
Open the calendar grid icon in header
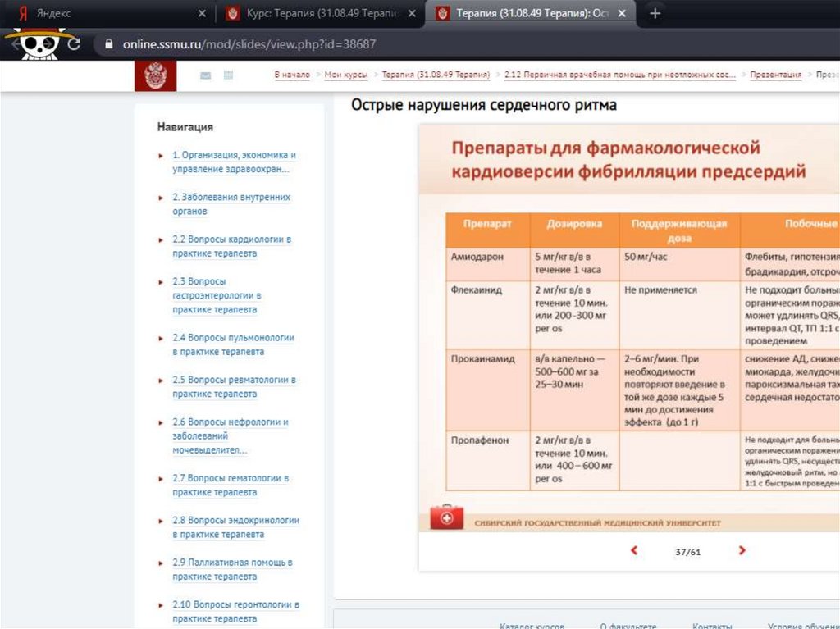228,75
